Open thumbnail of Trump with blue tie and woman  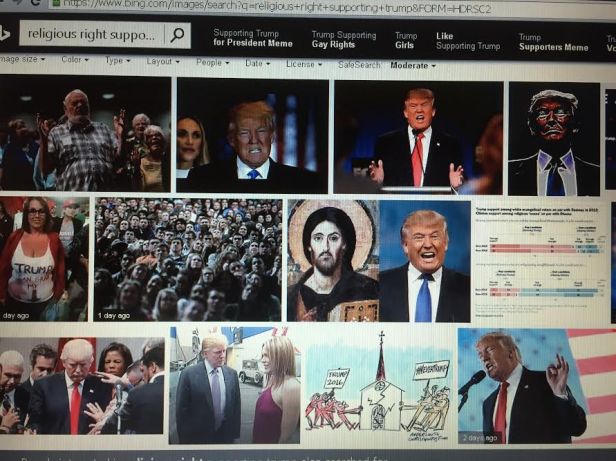coord(252,136)
